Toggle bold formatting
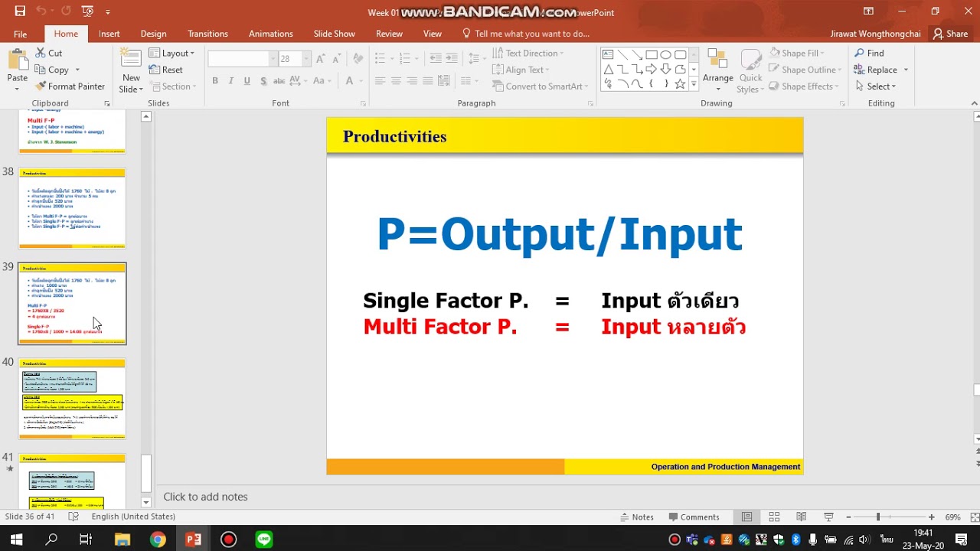Image resolution: width=980 pixels, height=551 pixels. (x=215, y=81)
